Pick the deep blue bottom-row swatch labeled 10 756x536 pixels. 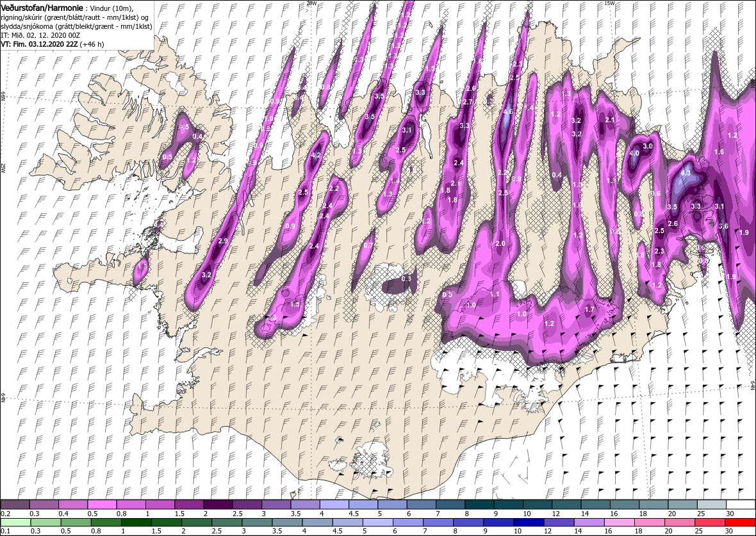point(529,523)
